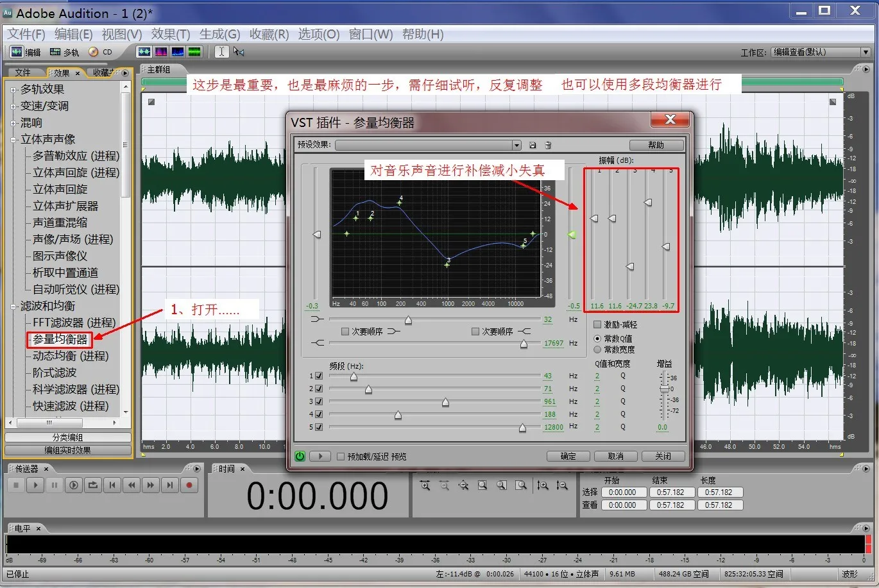Open the 工作区 workspace dropdown
879x588 pixels.
866,52
